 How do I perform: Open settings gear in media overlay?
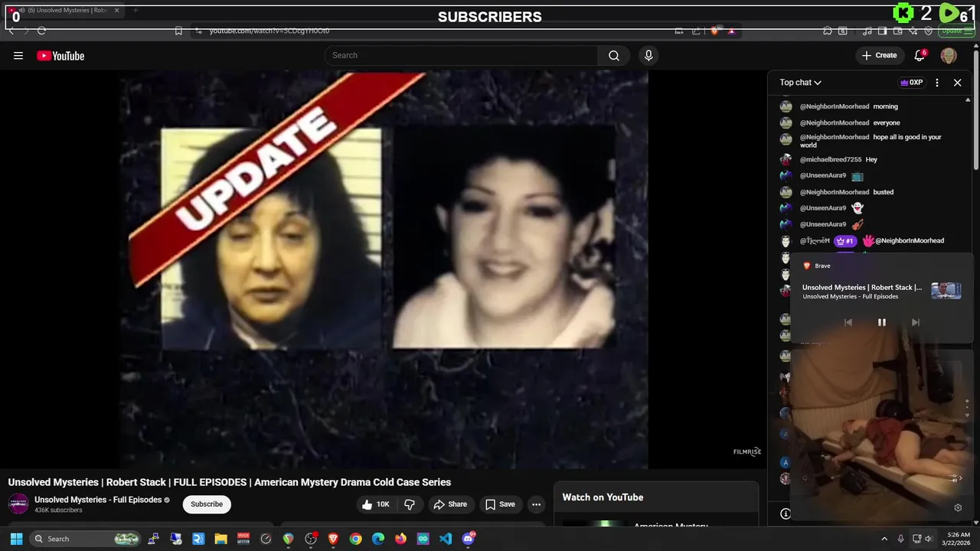957,507
